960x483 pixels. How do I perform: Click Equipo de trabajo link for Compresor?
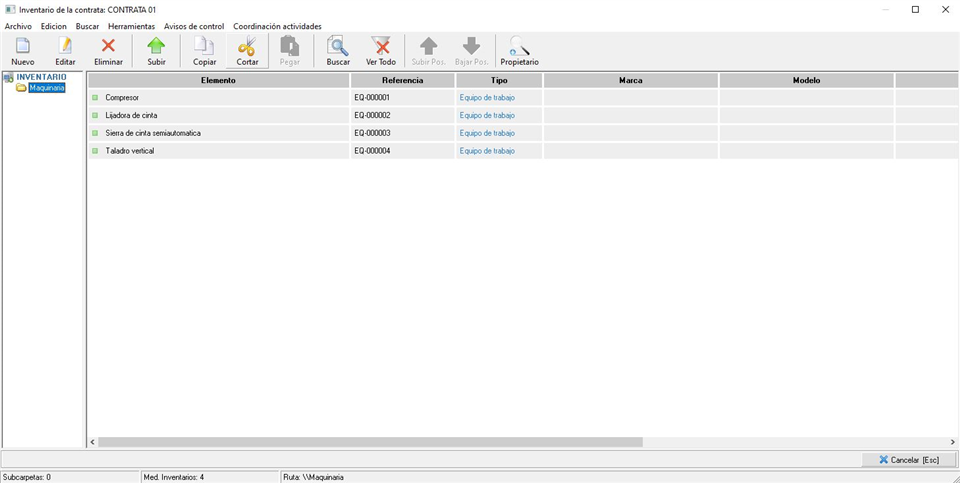coord(487,98)
